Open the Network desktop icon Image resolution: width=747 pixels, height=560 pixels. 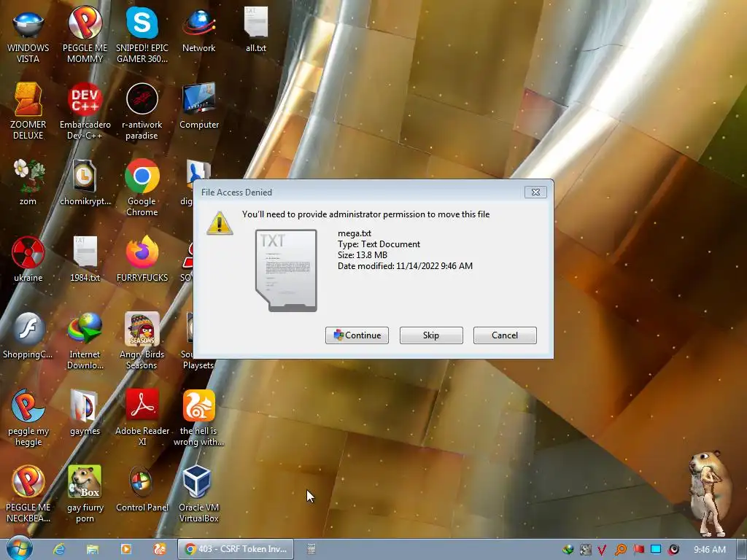click(198, 31)
